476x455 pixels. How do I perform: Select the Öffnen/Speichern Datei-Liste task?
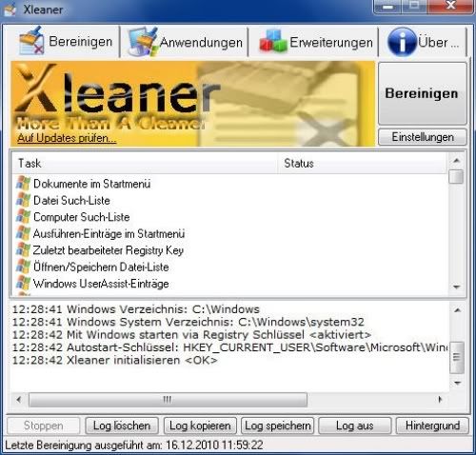101,267
